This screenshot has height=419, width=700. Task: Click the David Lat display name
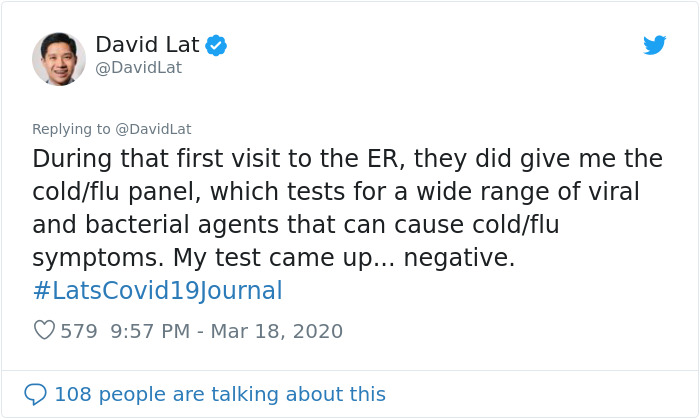[x=146, y=45]
